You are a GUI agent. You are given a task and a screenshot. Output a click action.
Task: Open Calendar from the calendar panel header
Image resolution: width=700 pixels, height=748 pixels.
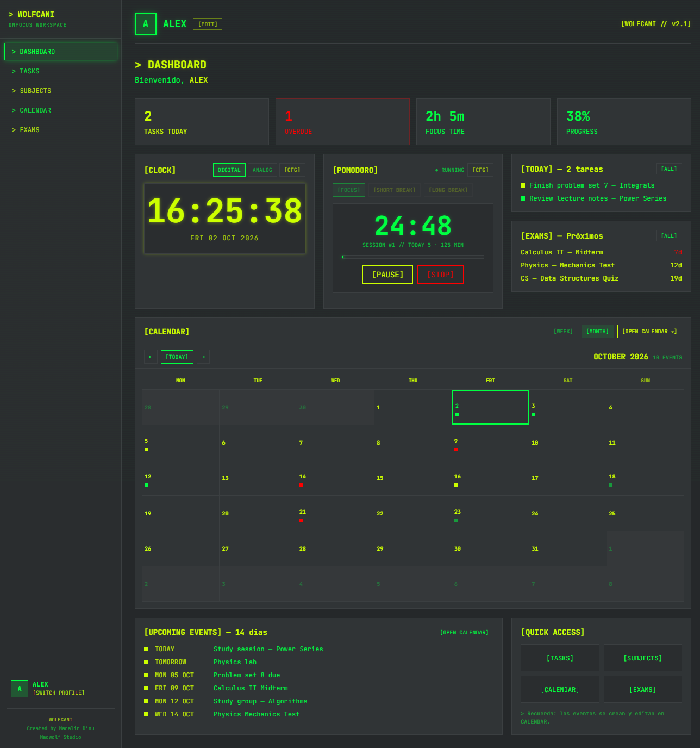(x=649, y=331)
